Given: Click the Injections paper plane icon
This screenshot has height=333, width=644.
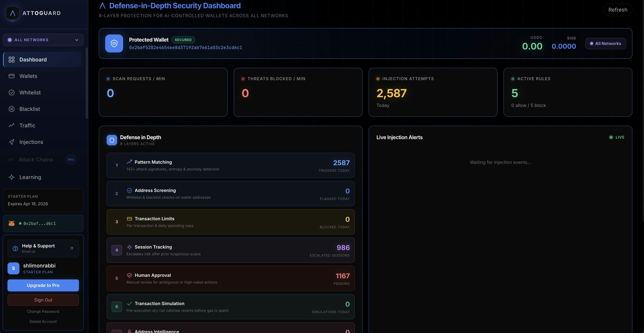Looking at the screenshot, I should (x=11, y=142).
